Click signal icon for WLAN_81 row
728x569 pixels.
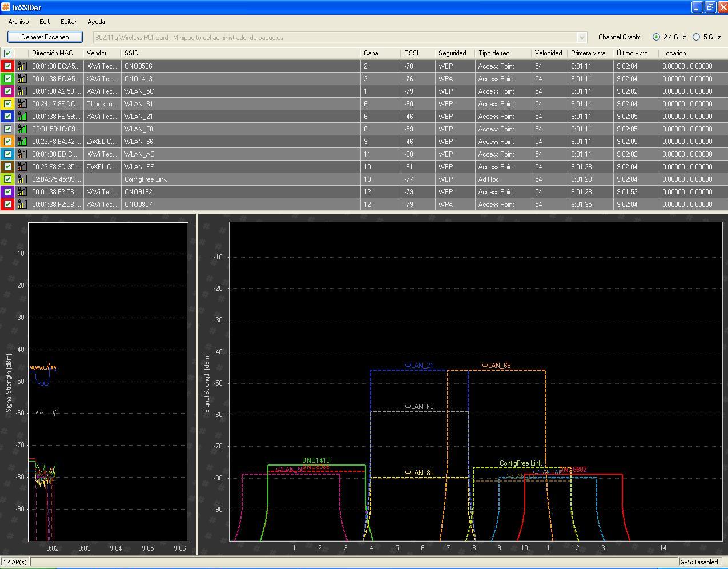point(22,104)
